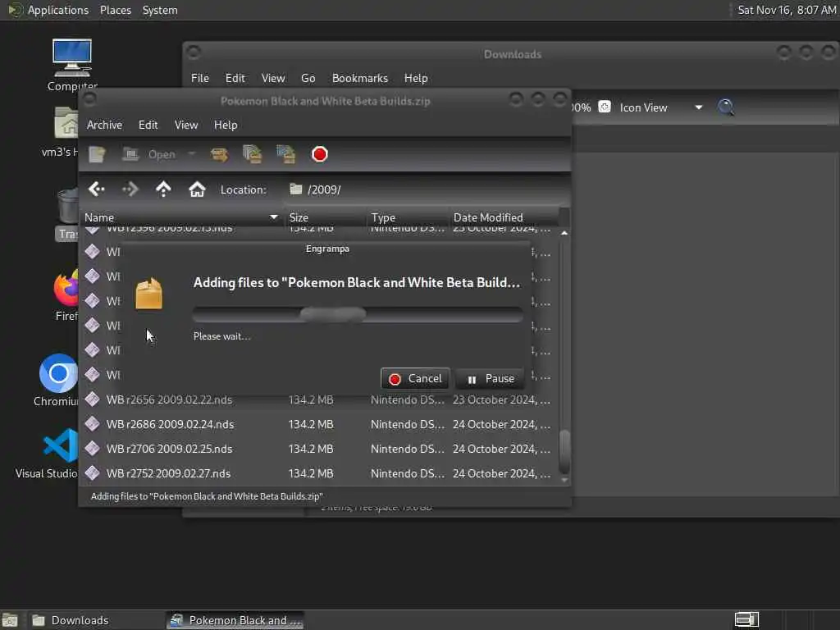Screen dimensions: 840x630
Task: Click the Open archive toolbar button
Action: [149, 154]
